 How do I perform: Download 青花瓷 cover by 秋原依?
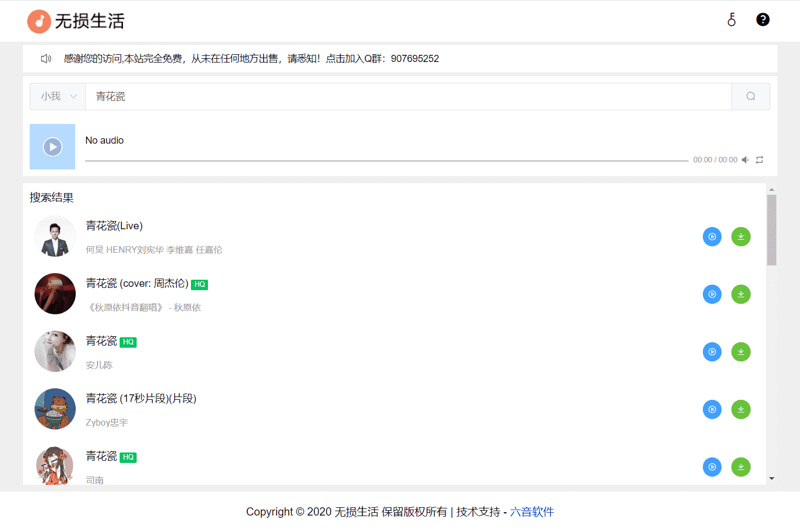pos(741,295)
